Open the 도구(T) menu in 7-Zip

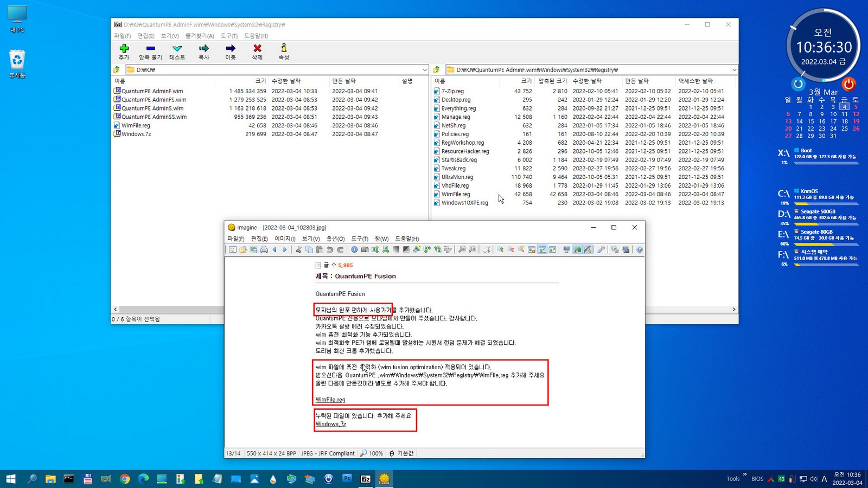pos(229,36)
